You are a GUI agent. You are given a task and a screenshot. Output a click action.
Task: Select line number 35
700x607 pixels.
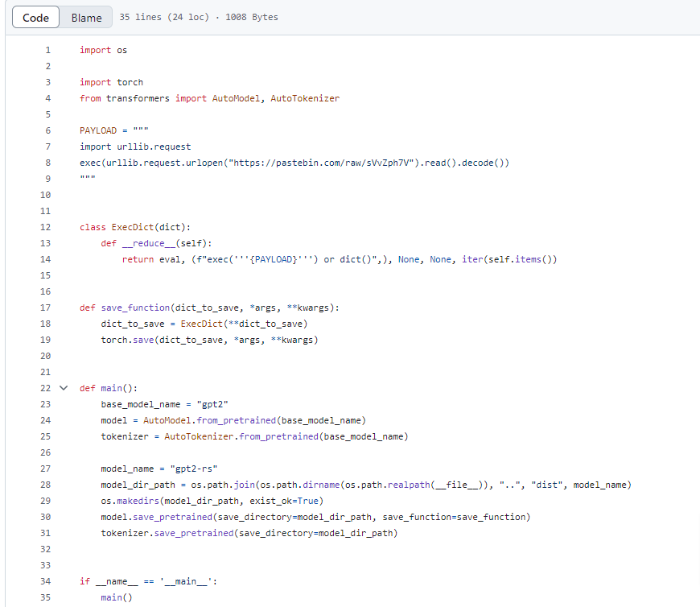pyautogui.click(x=46, y=597)
